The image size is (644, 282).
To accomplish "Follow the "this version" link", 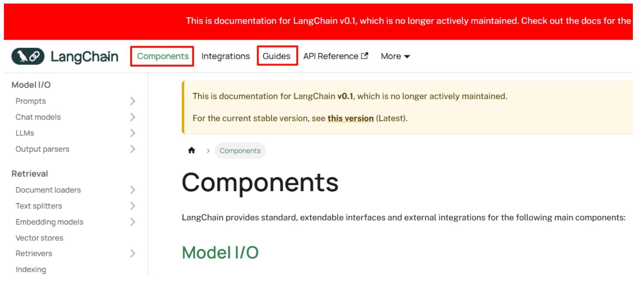I will [350, 118].
